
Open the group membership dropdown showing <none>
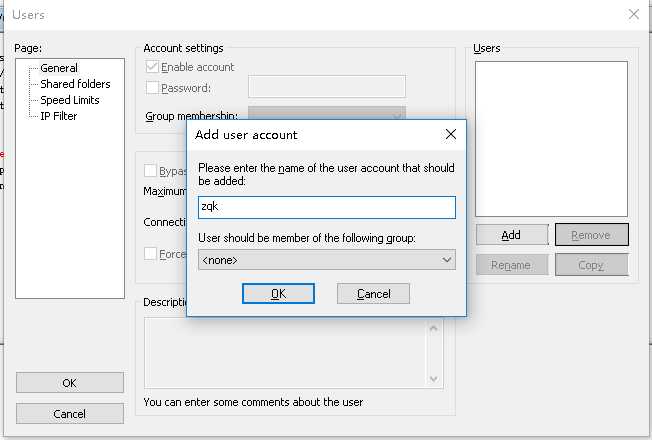[327, 260]
